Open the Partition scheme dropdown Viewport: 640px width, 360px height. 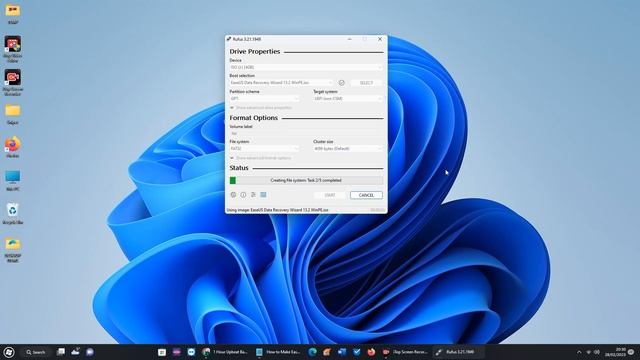tap(264, 98)
